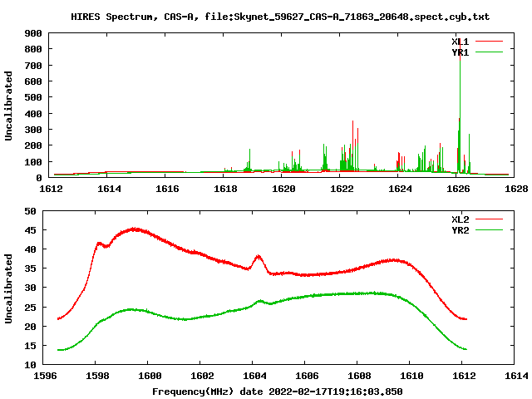Click the x-axis tick label 1610 on bottom plot
The height and width of the screenshot is (399, 532).
[x=412, y=376]
